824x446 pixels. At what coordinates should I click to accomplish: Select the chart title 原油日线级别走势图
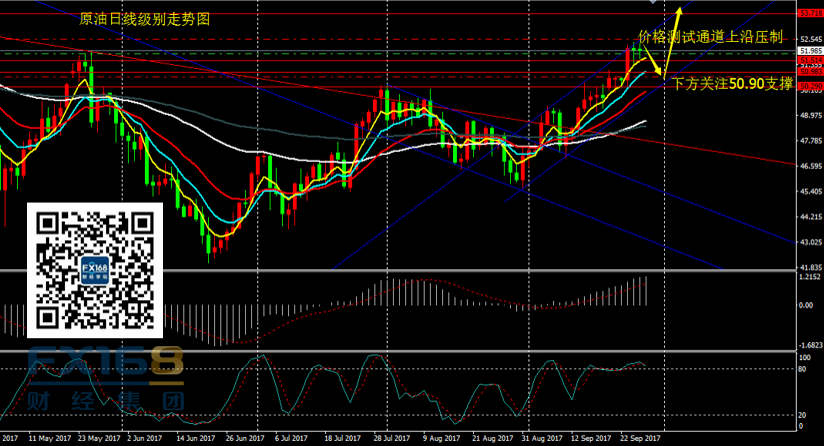point(145,20)
